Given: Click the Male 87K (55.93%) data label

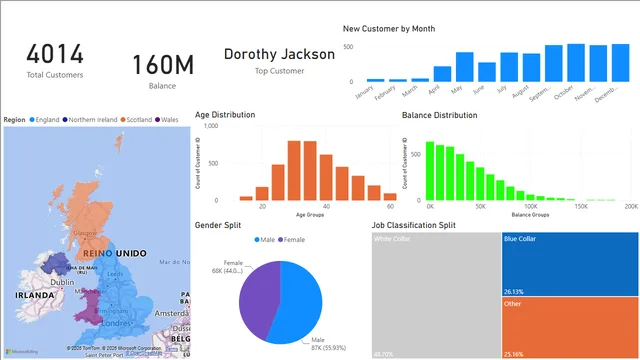Looking at the screenshot, I should click(329, 344).
